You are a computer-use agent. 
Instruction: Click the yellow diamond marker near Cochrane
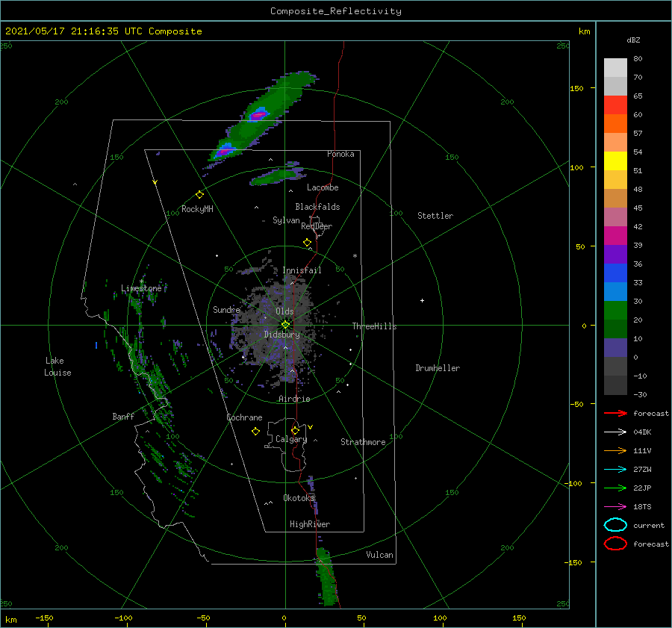click(x=255, y=432)
